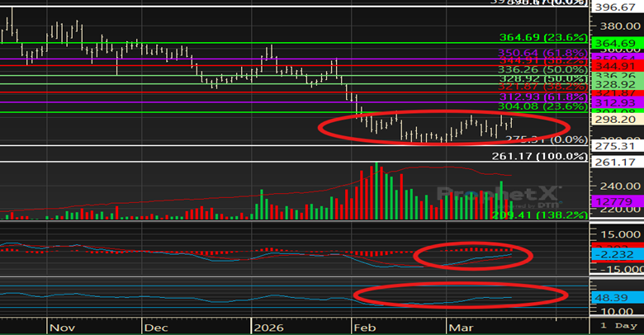Click the Mar label on time axis
The width and height of the screenshot is (644, 335).
462,328
